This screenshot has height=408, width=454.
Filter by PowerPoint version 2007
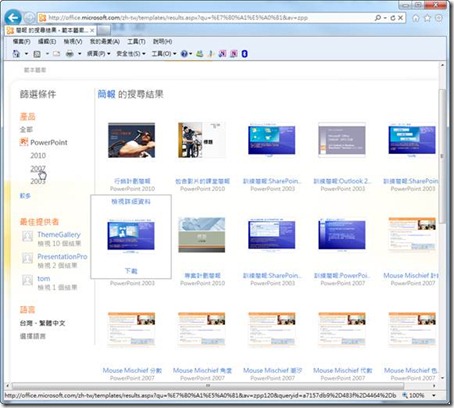click(x=38, y=169)
